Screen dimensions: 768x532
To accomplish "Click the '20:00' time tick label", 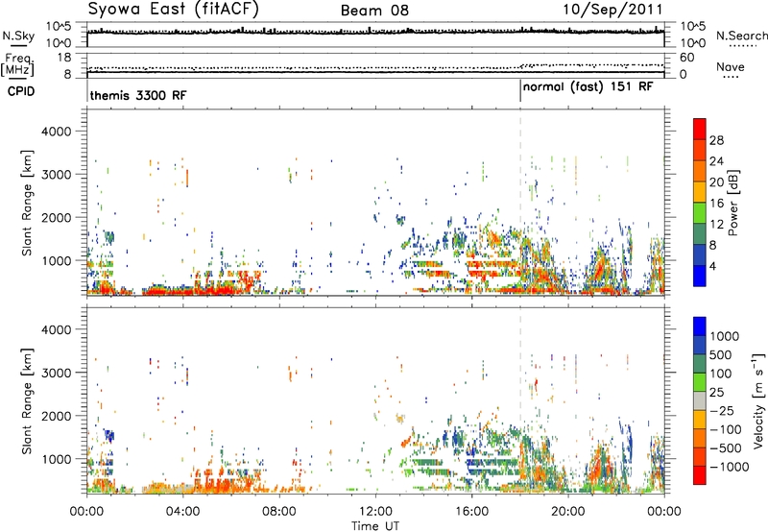I will (x=567, y=512).
